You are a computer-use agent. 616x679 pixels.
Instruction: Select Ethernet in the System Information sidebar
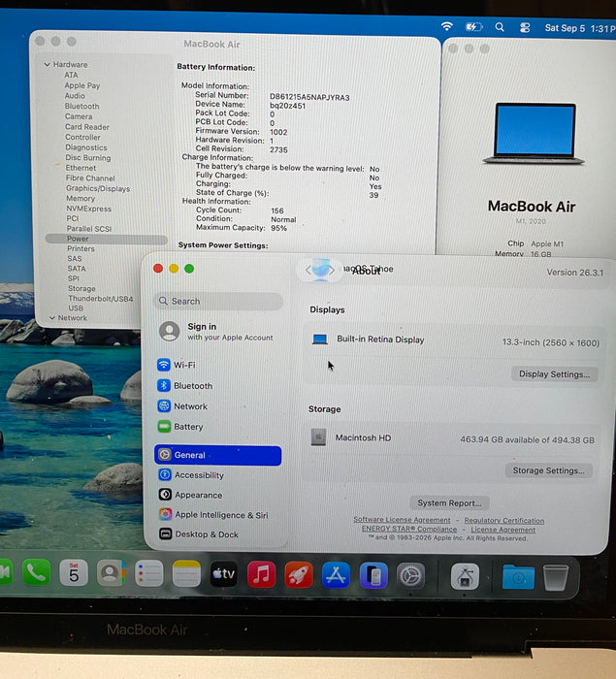[81, 168]
